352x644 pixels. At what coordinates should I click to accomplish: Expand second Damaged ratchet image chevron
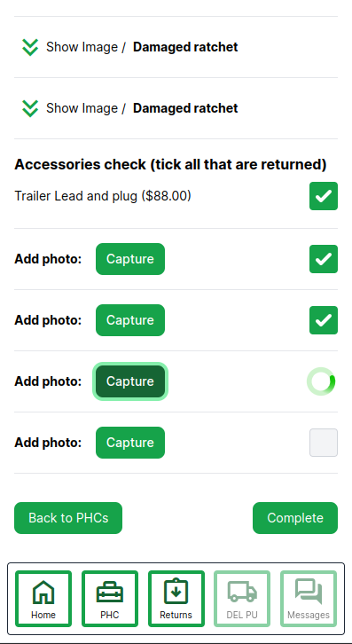pos(30,108)
